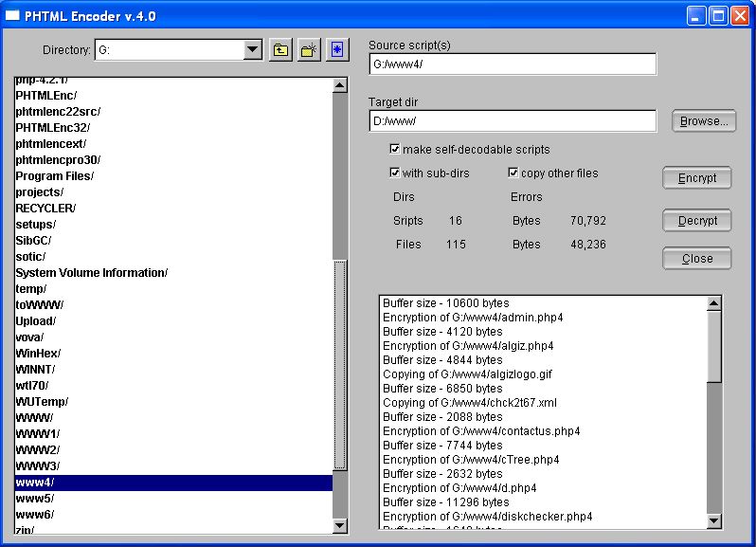756x547 pixels.
Task: Click the up one directory folder icon
Action: point(280,50)
